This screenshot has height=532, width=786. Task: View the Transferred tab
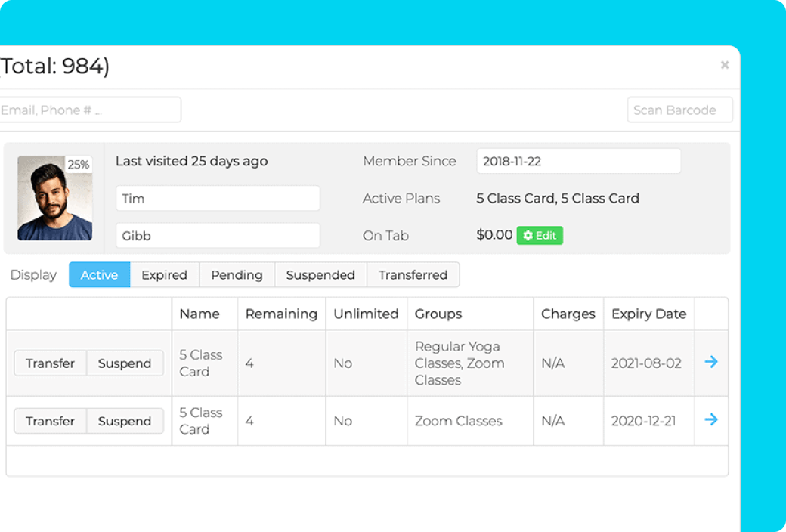tap(413, 275)
